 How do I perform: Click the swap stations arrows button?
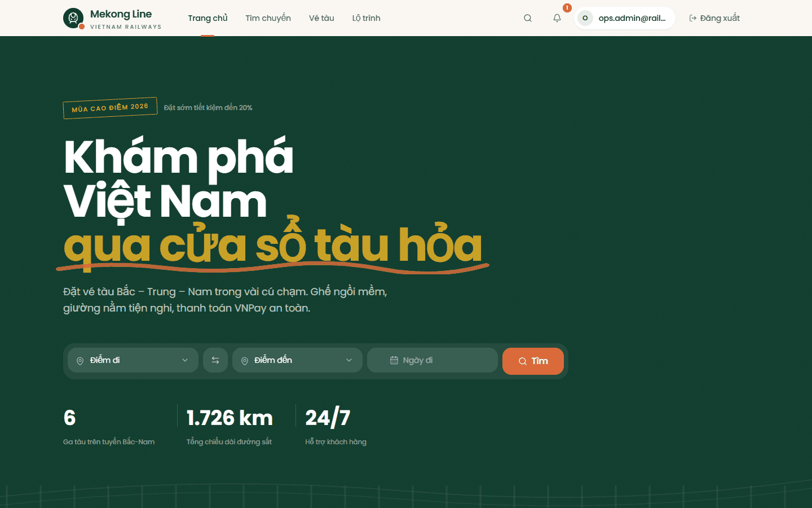coord(215,360)
